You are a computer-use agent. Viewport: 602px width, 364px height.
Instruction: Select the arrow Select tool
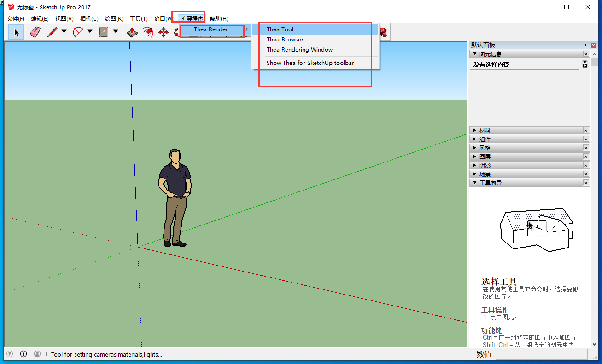pos(17,32)
